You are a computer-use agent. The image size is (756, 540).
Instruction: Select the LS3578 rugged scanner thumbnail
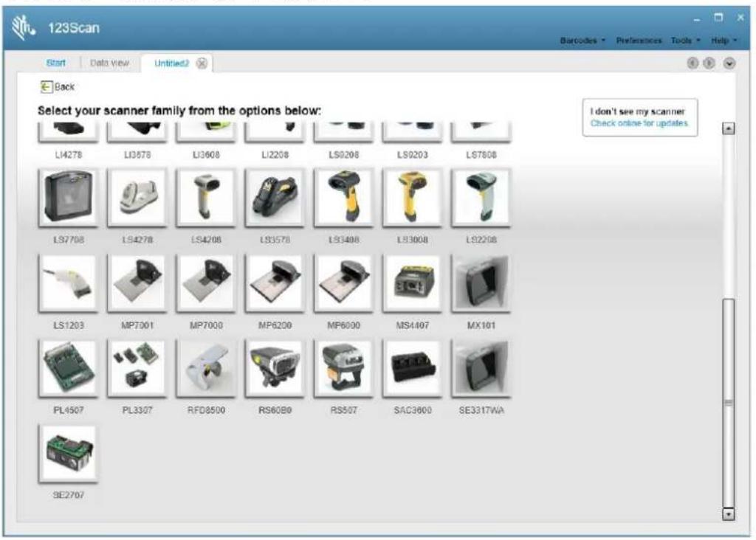pos(275,198)
